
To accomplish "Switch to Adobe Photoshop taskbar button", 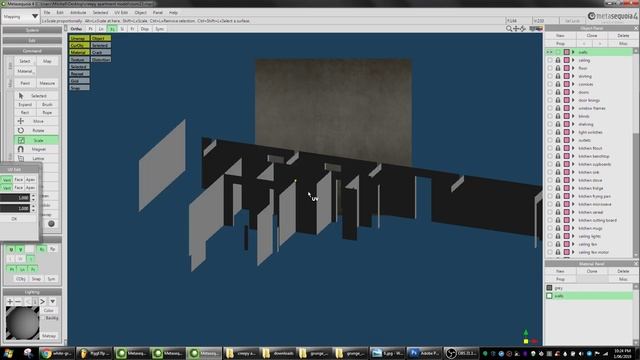I will click(x=424, y=353).
